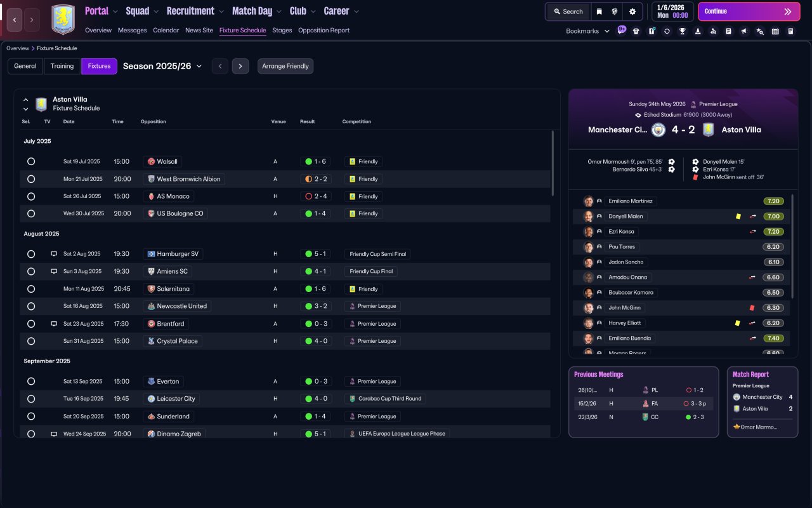Click the Arrange Friendly button
This screenshot has height=508, width=812.
[x=285, y=66]
